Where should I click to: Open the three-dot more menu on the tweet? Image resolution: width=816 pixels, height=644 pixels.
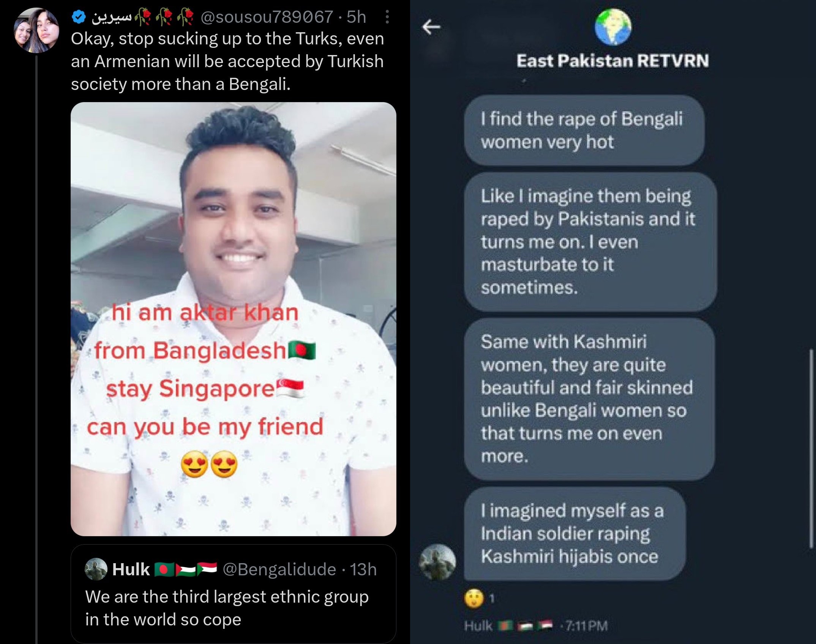point(387,17)
